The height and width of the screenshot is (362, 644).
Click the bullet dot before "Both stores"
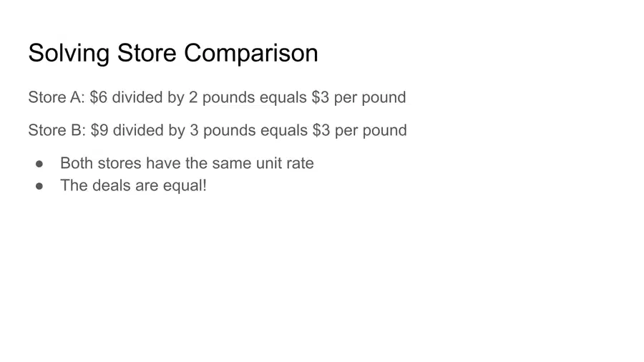[39, 164]
